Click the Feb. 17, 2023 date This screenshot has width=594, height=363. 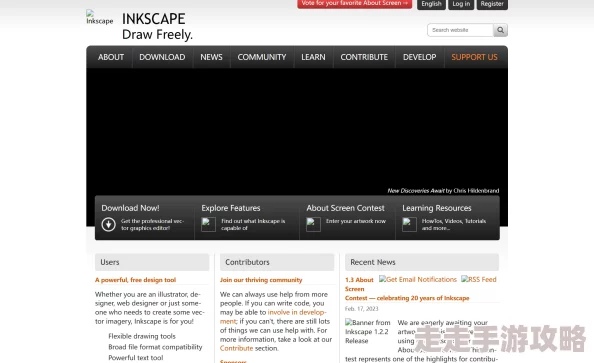(x=361, y=309)
